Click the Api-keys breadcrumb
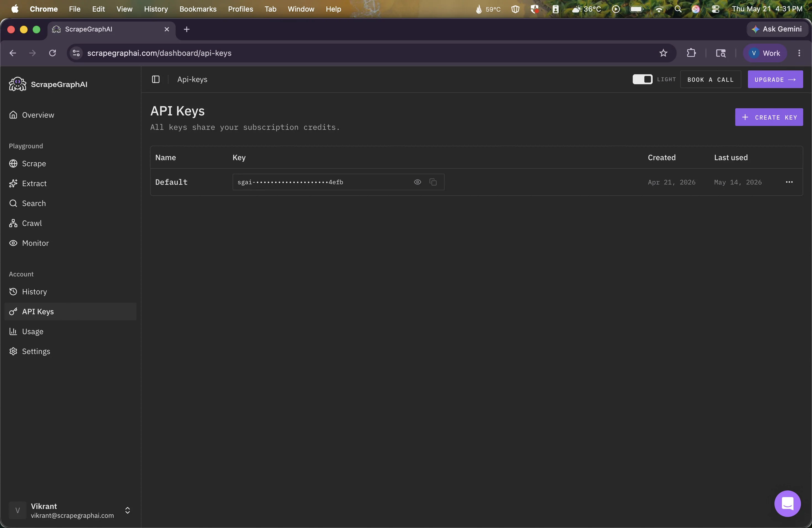 [192, 79]
